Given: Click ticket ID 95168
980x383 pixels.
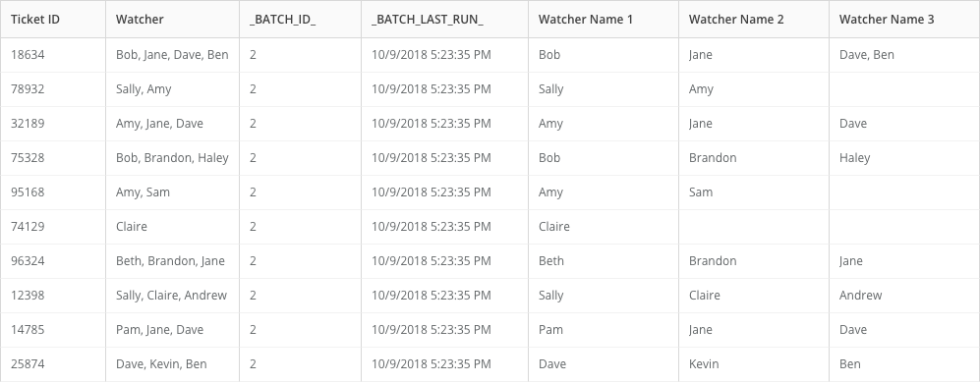Looking at the screenshot, I should pyautogui.click(x=53, y=192).
